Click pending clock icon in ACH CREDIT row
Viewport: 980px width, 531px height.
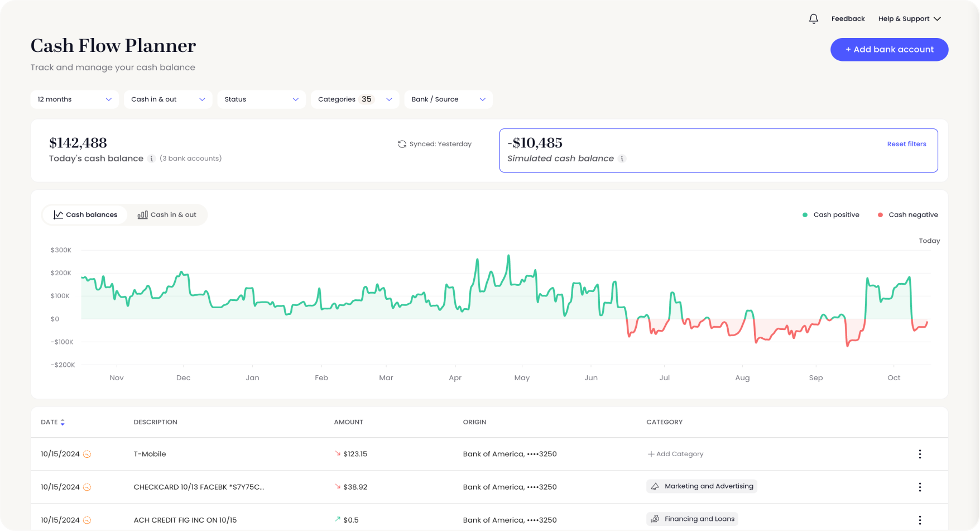[x=87, y=520]
